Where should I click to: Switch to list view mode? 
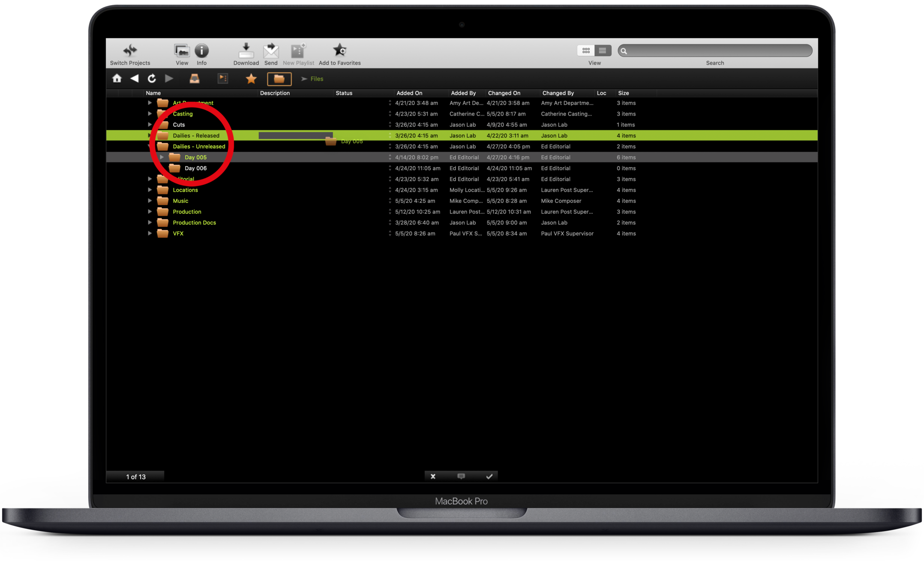[x=603, y=51]
